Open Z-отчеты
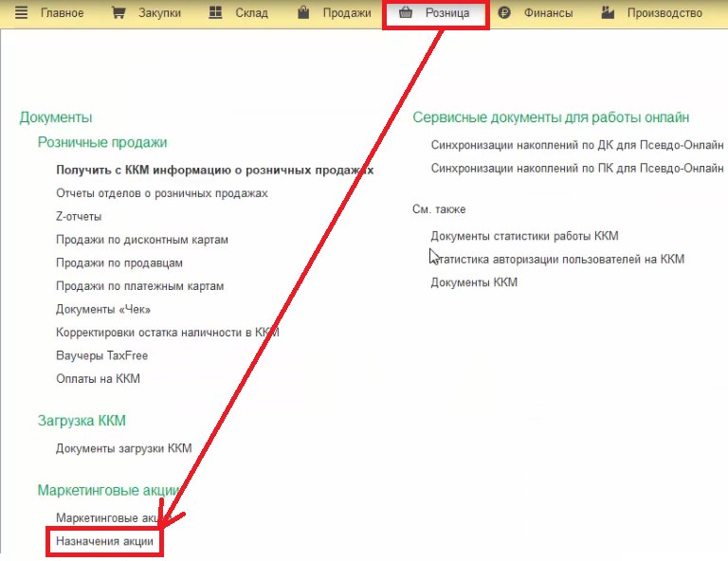This screenshot has height=561, width=728. (x=79, y=217)
